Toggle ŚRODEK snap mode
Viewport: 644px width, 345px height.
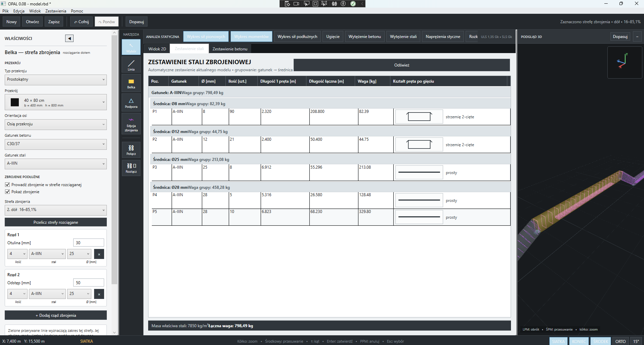[600, 341]
